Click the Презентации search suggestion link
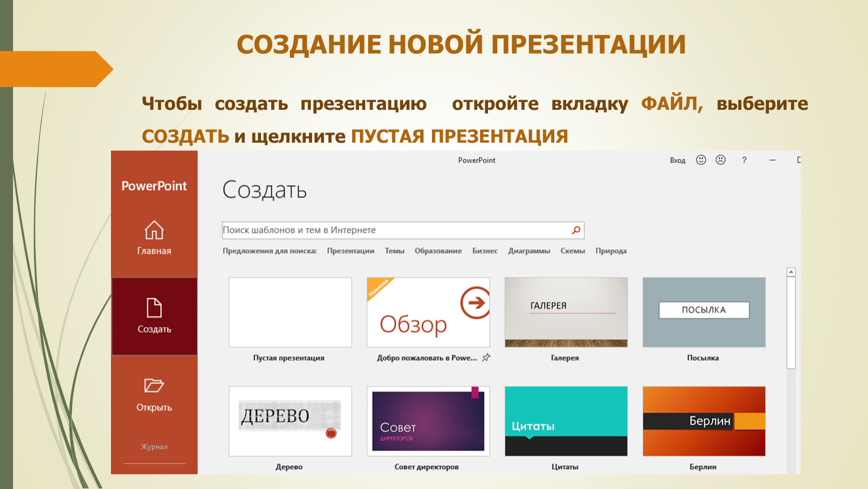The width and height of the screenshot is (868, 489). click(350, 251)
